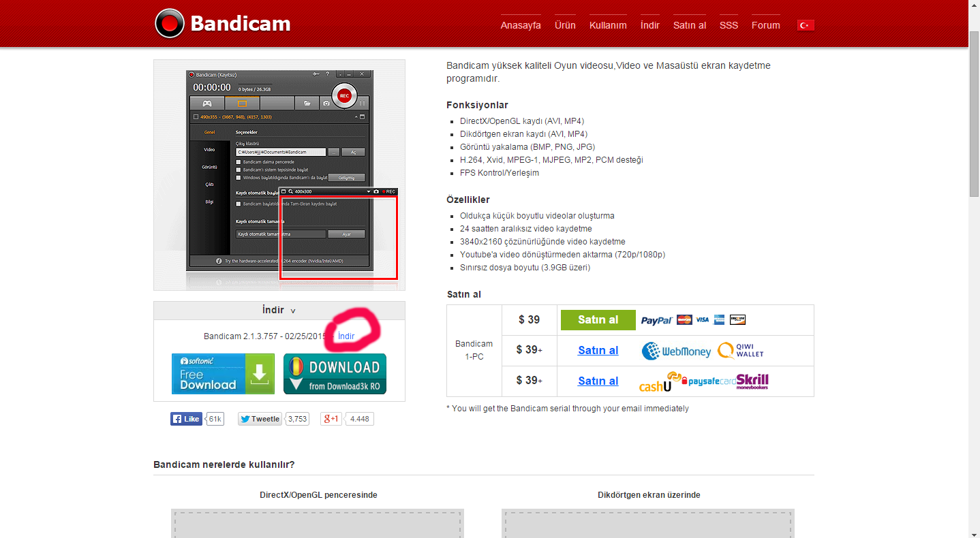Viewport: 980px width, 538px height.
Task: Click the Satın al section heading above table
Action: point(463,294)
